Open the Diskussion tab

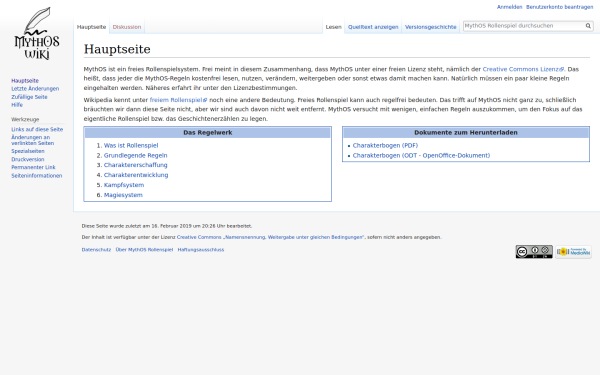(127, 27)
